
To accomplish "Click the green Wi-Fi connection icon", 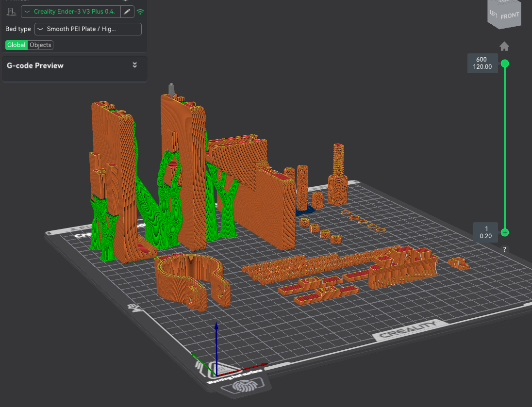I will pyautogui.click(x=140, y=12).
